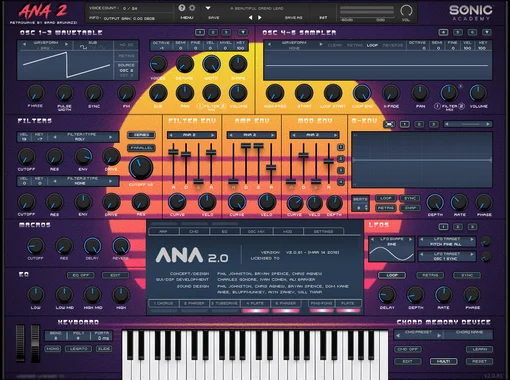The width and height of the screenshot is (510, 380).
Task: Adjust the OSC 1-3 Phase knob
Action: [35, 93]
